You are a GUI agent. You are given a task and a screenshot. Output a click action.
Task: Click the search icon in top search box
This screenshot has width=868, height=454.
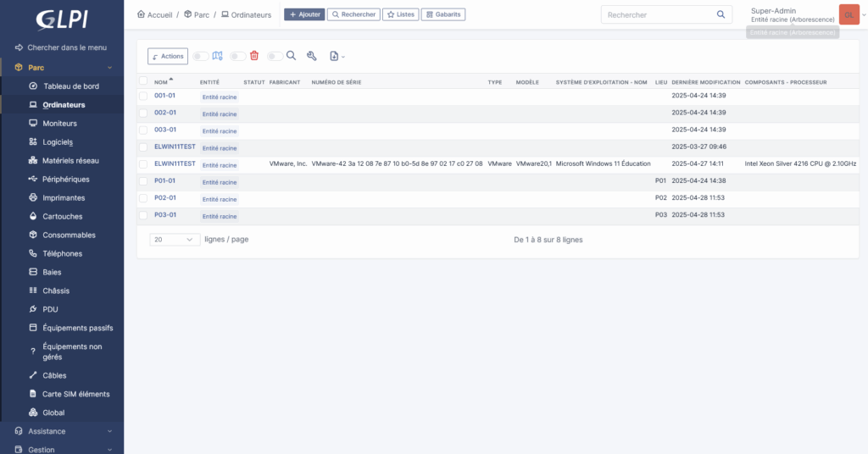pos(721,14)
